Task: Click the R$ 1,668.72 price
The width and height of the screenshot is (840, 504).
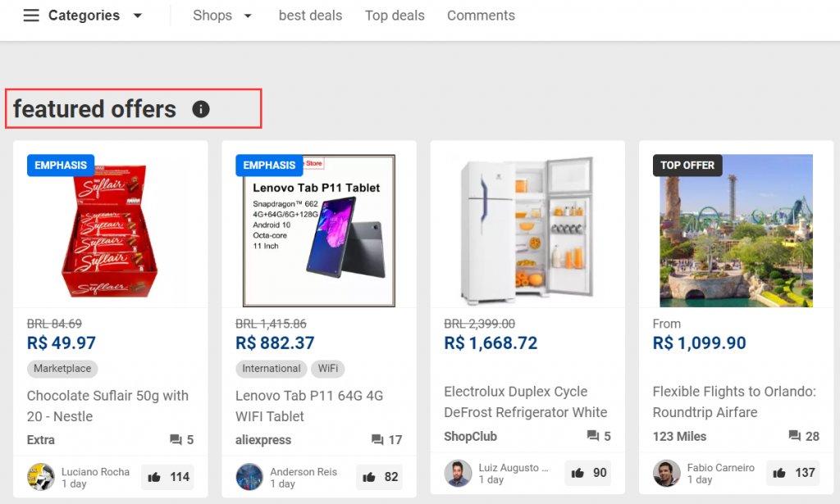Action: [491, 343]
